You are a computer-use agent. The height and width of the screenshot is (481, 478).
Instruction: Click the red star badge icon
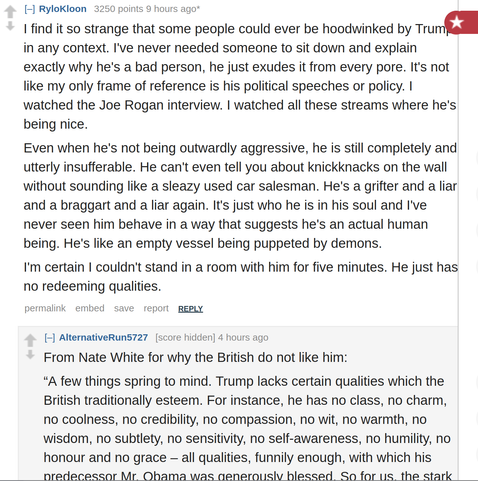click(x=462, y=22)
